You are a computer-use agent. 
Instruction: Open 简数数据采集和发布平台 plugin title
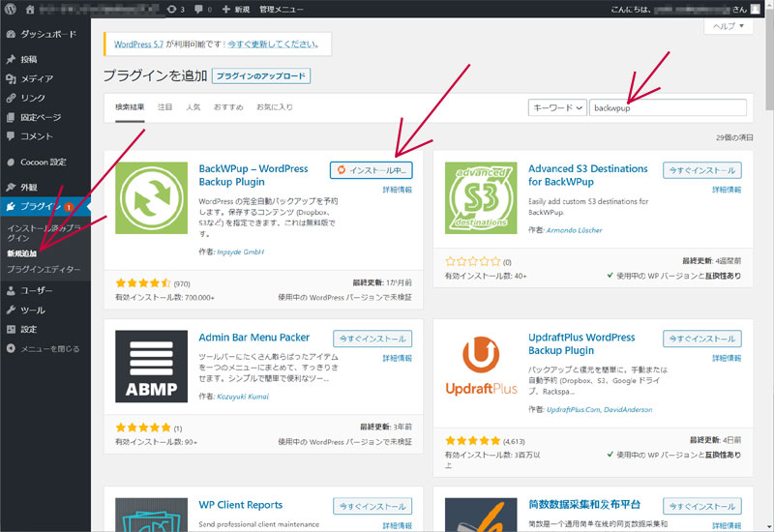[x=584, y=504]
